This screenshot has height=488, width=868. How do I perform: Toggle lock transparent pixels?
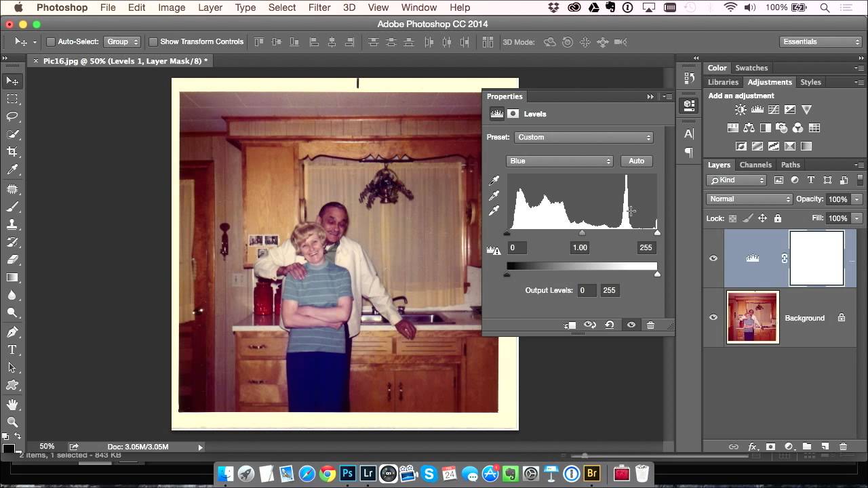(732, 218)
